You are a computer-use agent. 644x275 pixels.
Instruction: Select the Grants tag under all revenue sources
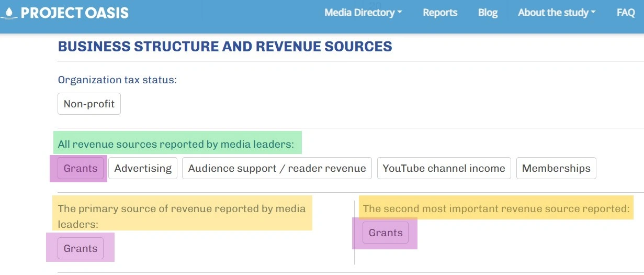click(81, 168)
